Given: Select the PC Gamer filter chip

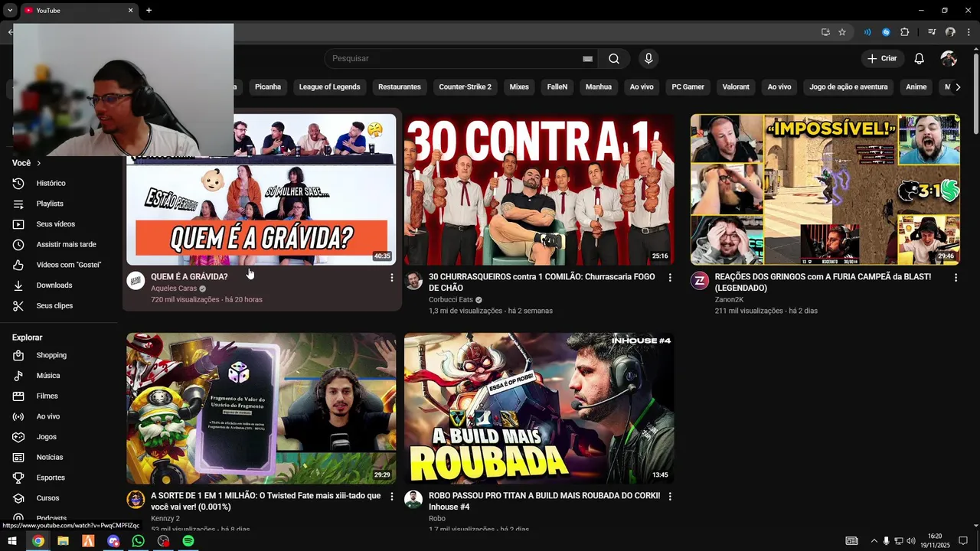Looking at the screenshot, I should (688, 87).
